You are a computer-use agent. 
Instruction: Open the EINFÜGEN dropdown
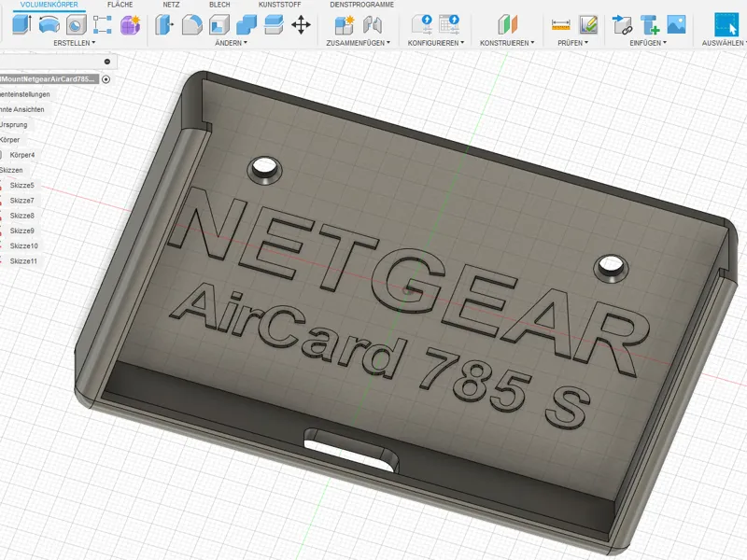(648, 43)
